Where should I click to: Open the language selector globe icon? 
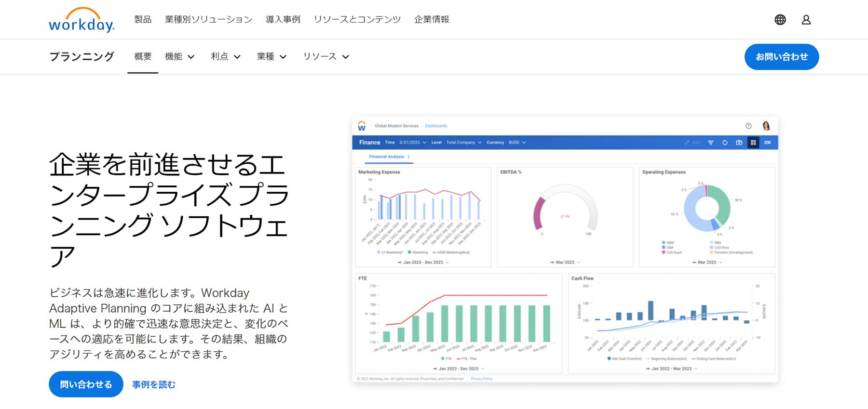tap(780, 20)
